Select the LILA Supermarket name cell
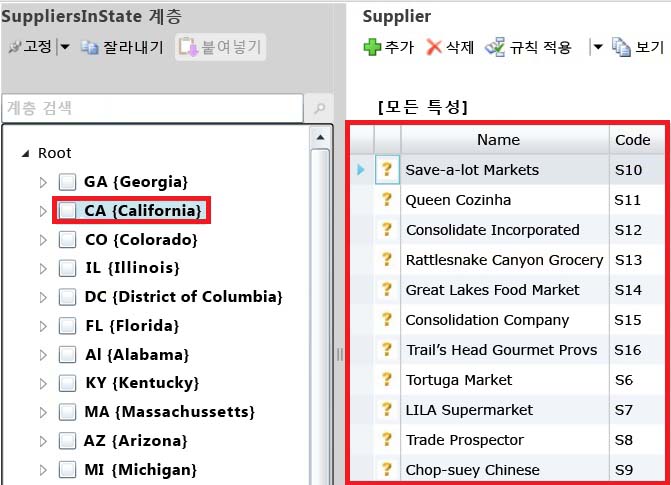Viewport: 671px width, 485px height. [x=505, y=410]
